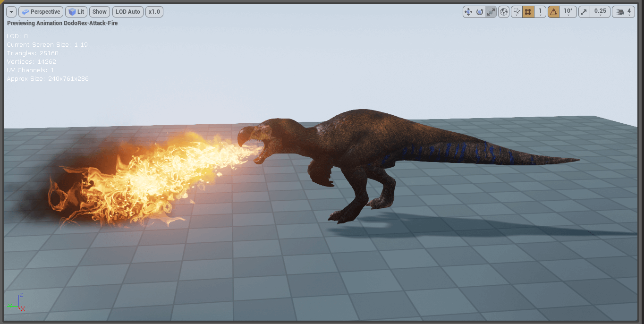Open the LOD Auto menu
Screen dimensions: 644x324
click(x=128, y=12)
